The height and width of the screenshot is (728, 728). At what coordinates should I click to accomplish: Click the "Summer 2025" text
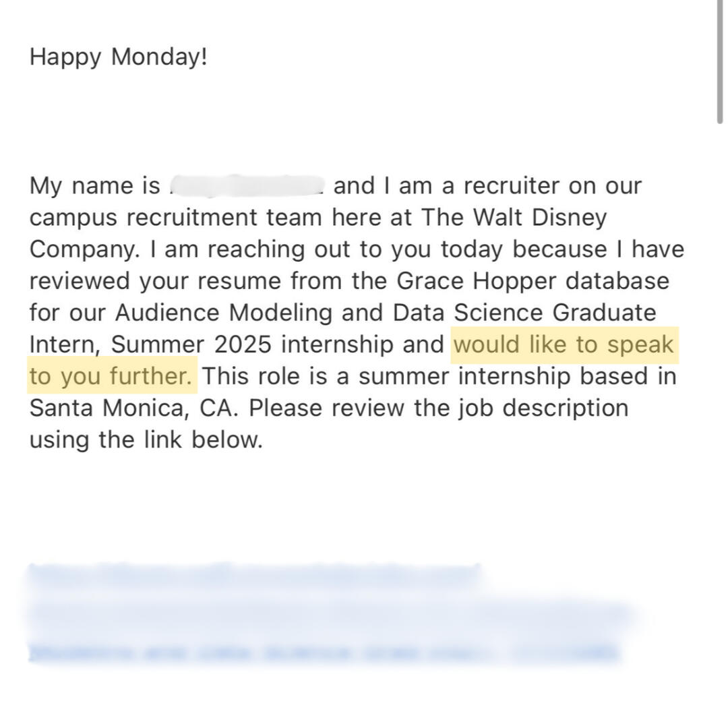tap(191, 344)
